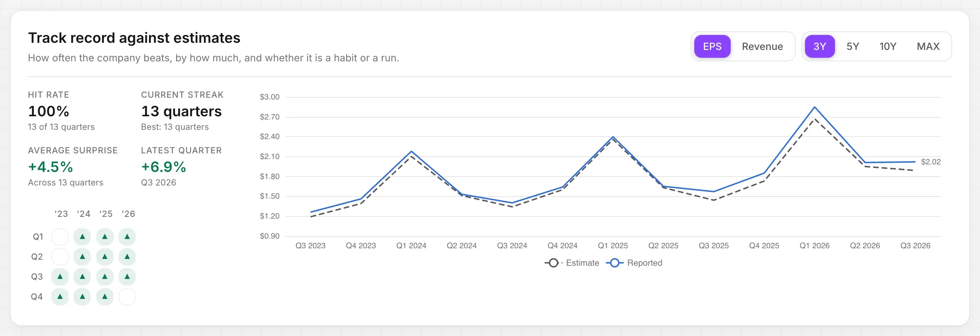Click the Q2 '24 beat triangle icon
This screenshot has width=980, height=336.
point(82,256)
